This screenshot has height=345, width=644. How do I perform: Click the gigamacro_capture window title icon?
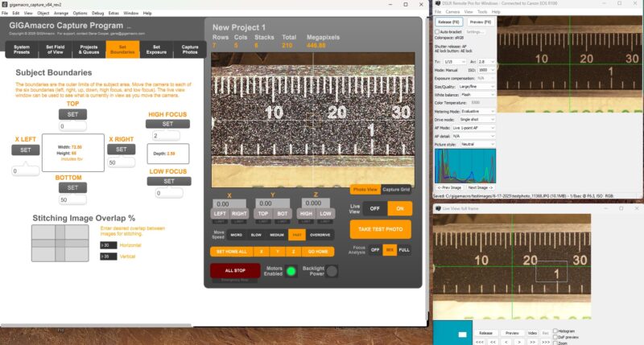(x=5, y=5)
